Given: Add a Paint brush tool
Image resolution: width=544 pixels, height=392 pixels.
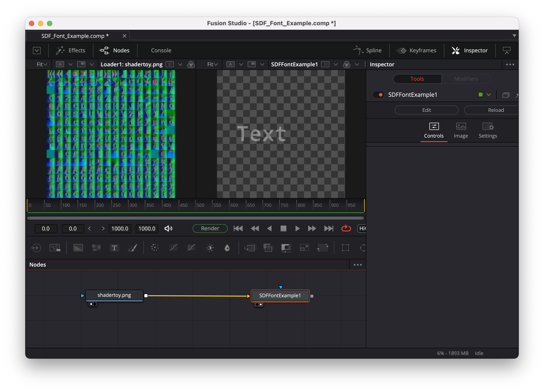Looking at the screenshot, I should pyautogui.click(x=132, y=248).
